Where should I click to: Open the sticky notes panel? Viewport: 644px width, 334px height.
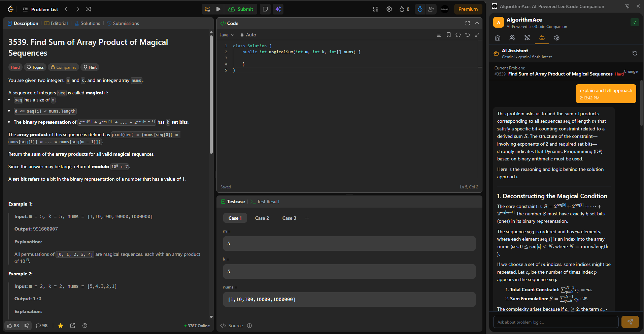265,9
